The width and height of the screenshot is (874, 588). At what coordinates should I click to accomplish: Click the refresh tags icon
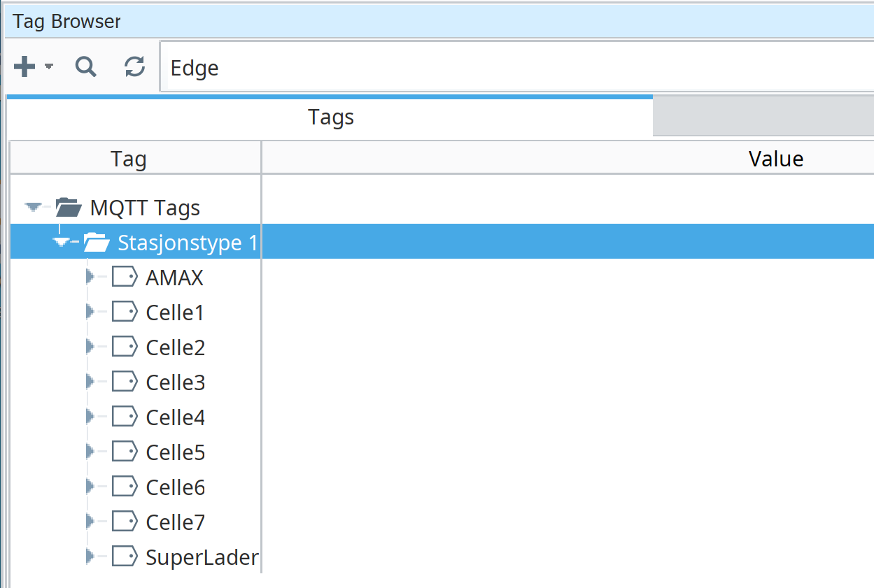pyautogui.click(x=134, y=67)
